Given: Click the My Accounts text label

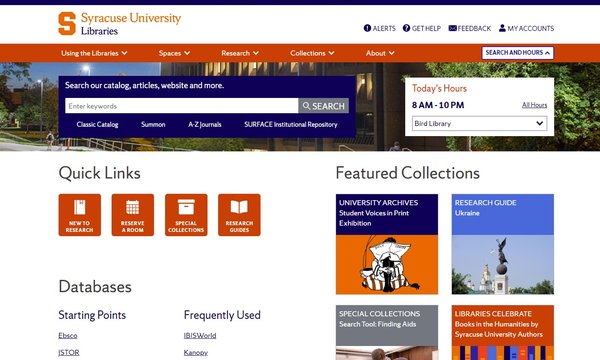Looking at the screenshot, I should (531, 28).
